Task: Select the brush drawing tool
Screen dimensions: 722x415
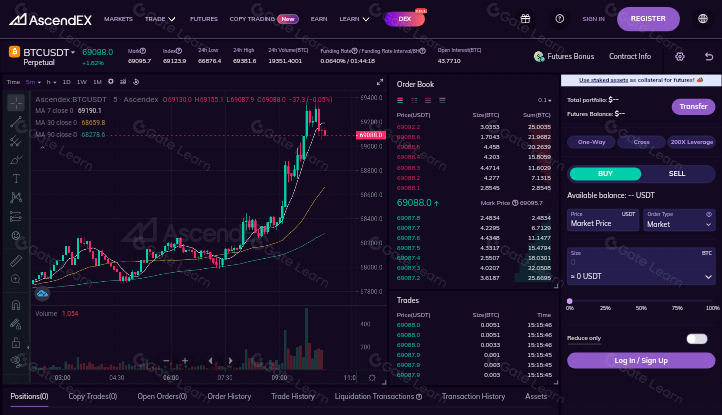Action: [16, 160]
